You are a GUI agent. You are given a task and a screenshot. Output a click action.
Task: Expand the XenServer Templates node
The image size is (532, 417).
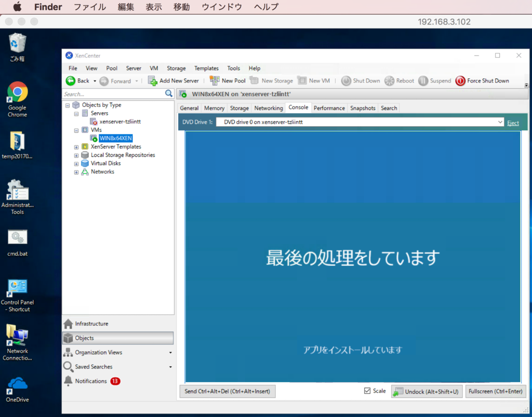pyautogui.click(x=76, y=147)
